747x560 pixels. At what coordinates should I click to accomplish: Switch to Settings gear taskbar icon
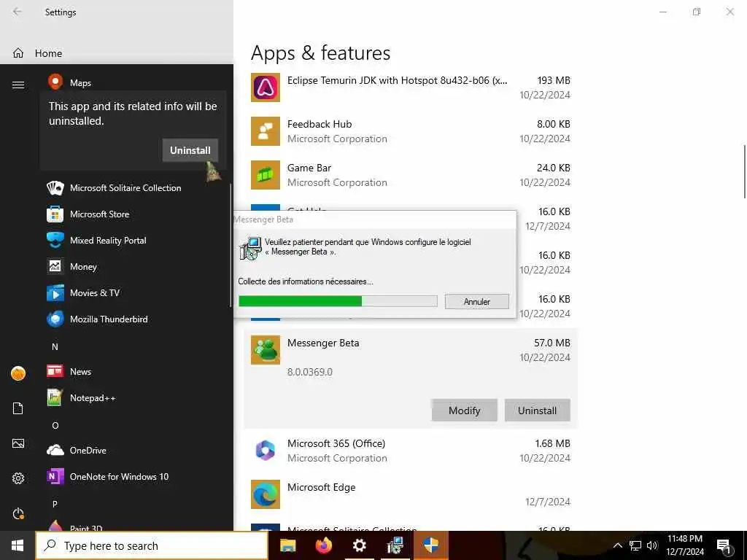[359, 545]
